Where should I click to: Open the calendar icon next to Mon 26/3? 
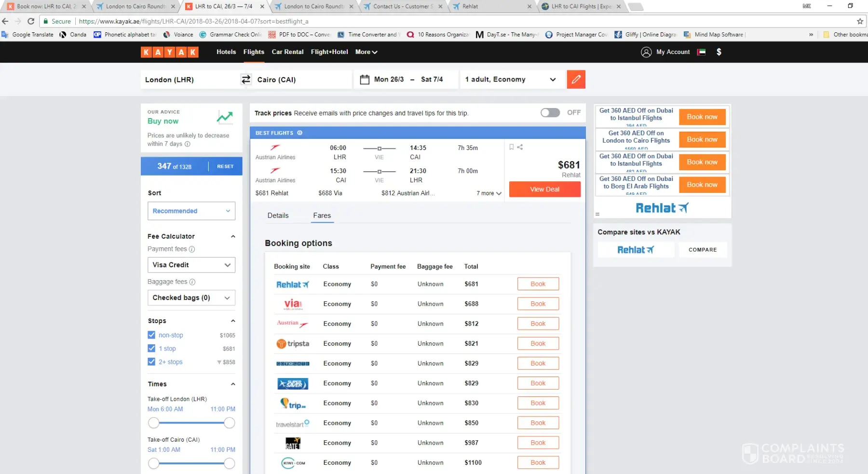pos(365,80)
